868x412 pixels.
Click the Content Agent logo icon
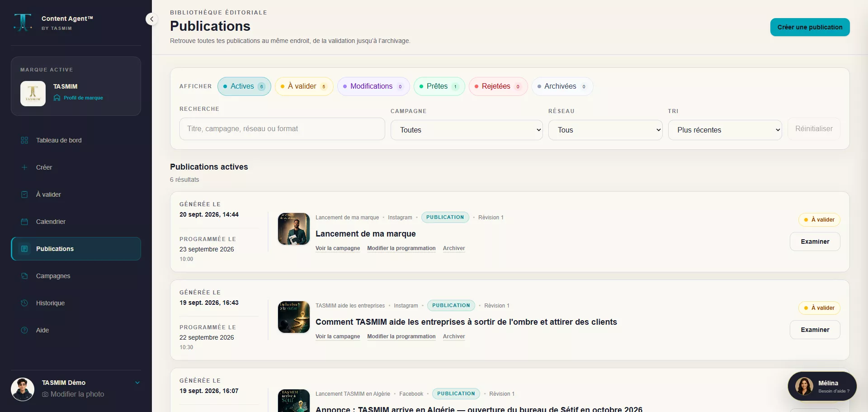[x=23, y=23]
